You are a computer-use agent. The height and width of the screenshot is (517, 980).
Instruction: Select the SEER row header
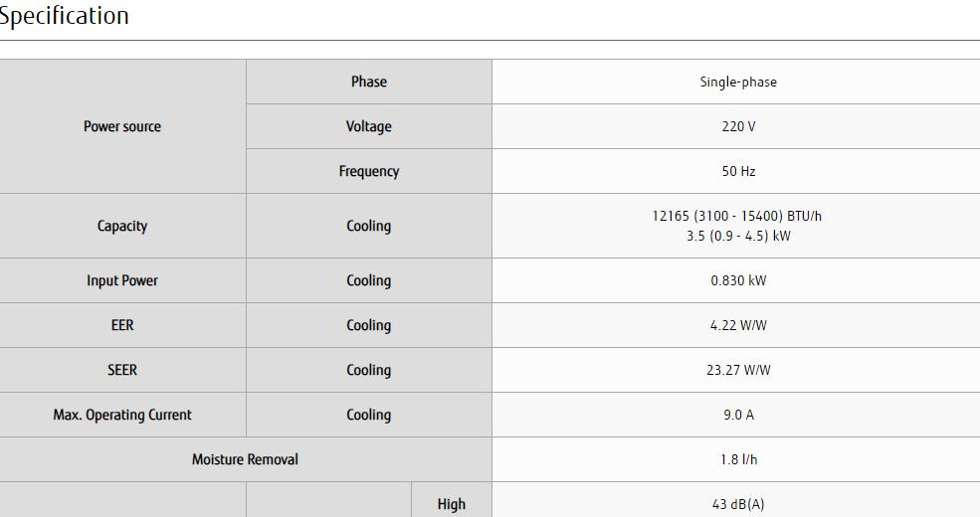pyautogui.click(x=122, y=370)
